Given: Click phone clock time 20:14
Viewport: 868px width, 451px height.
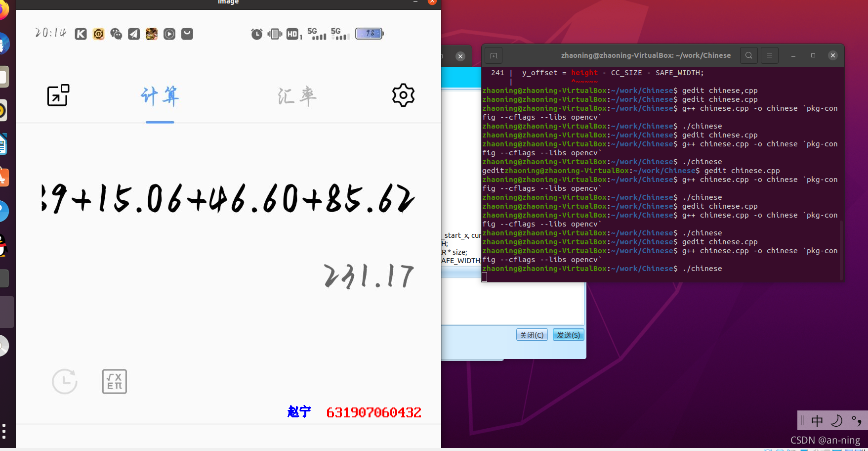Looking at the screenshot, I should coord(50,33).
